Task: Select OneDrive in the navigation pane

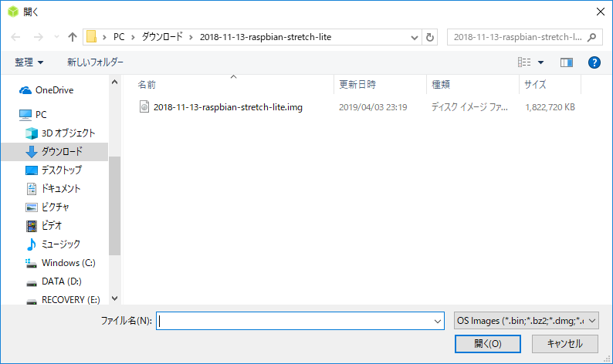Action: 55,90
